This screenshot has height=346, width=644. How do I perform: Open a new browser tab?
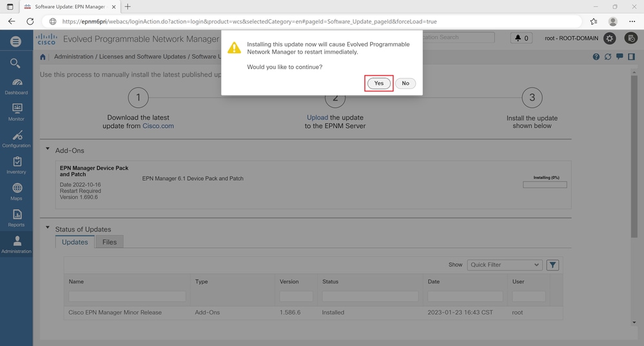[128, 6]
